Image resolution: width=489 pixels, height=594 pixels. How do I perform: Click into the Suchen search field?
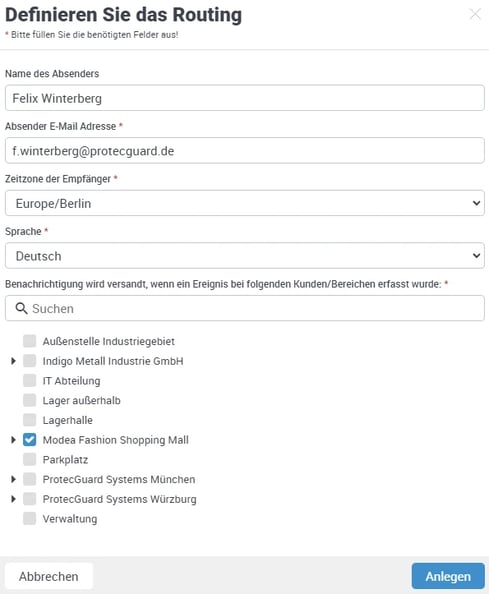pos(245,308)
